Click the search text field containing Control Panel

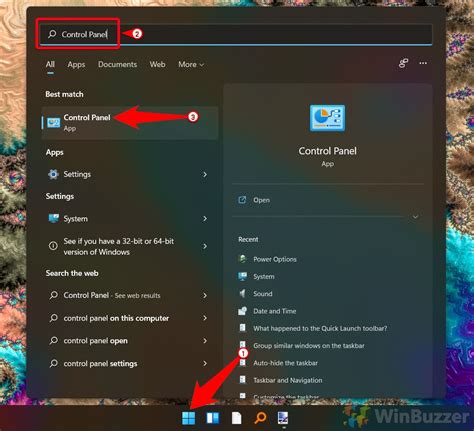coord(236,34)
